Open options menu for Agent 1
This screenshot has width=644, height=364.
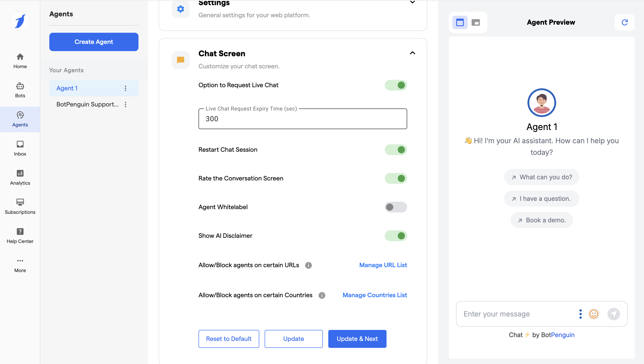tap(125, 88)
